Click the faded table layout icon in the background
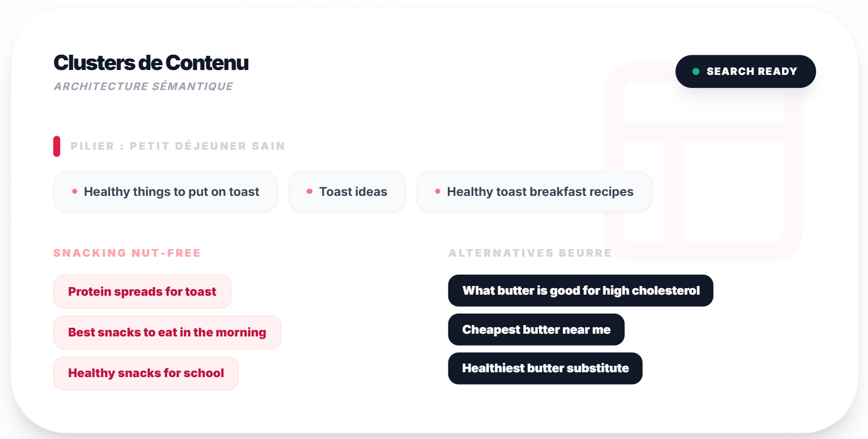Image resolution: width=868 pixels, height=439 pixels. click(x=703, y=162)
